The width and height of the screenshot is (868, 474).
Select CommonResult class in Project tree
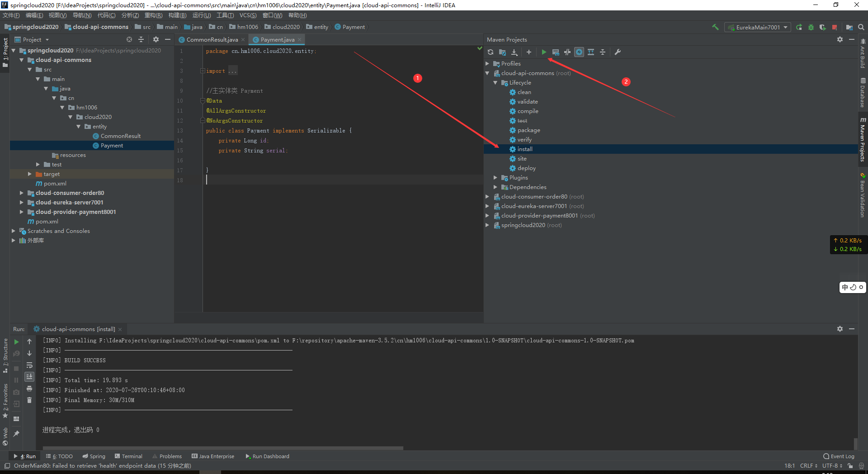(x=120, y=136)
